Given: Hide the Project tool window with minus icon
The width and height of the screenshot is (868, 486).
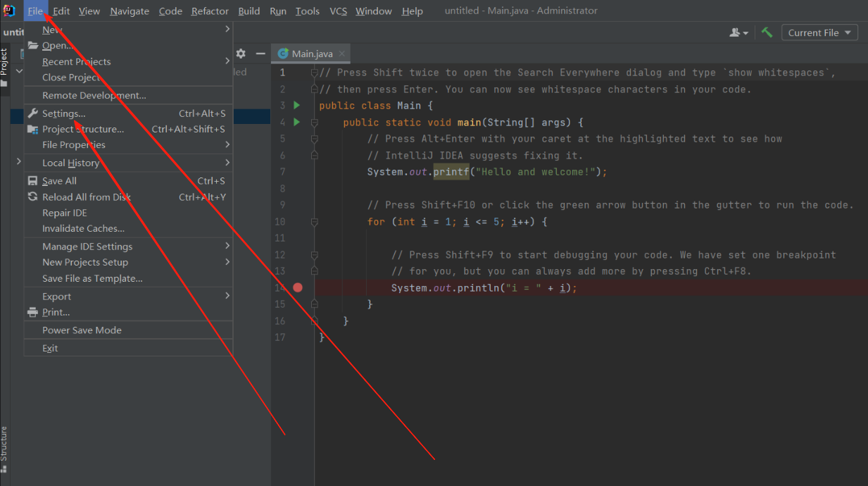Looking at the screenshot, I should (x=260, y=54).
